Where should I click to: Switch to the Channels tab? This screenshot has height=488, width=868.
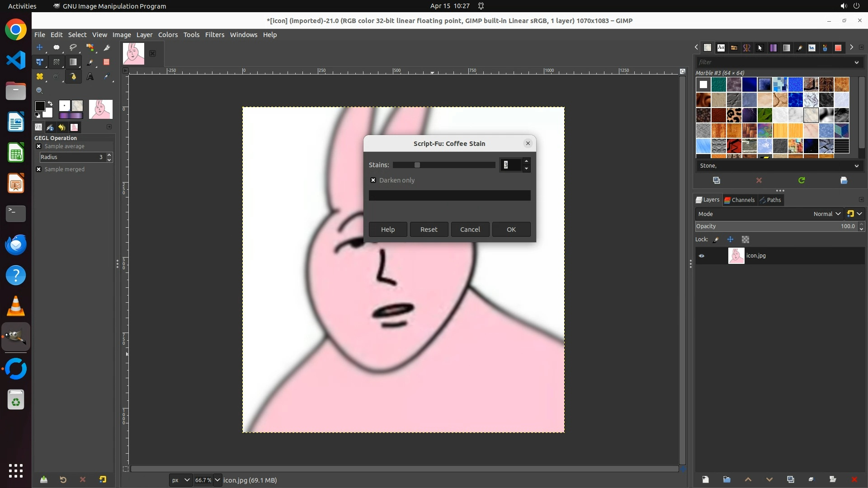[x=740, y=200]
